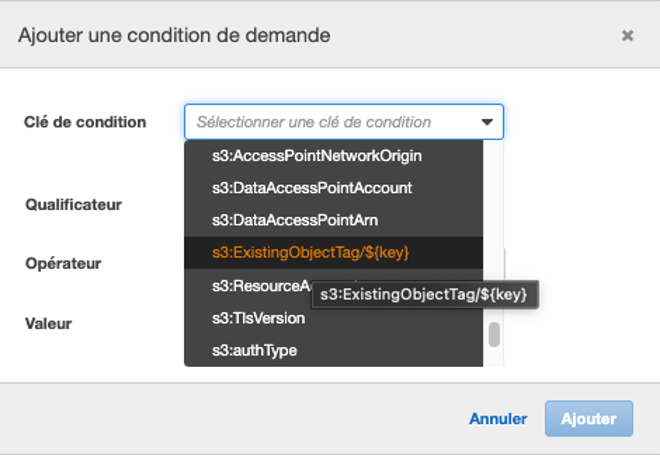Click the Opérateur label
Screen dimensions: 660x456
63,264
